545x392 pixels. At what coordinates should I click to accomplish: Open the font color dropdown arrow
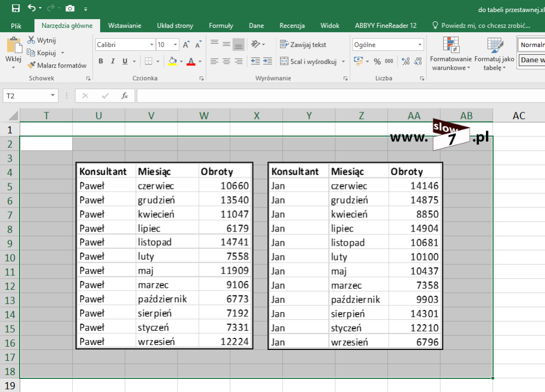[x=200, y=62]
